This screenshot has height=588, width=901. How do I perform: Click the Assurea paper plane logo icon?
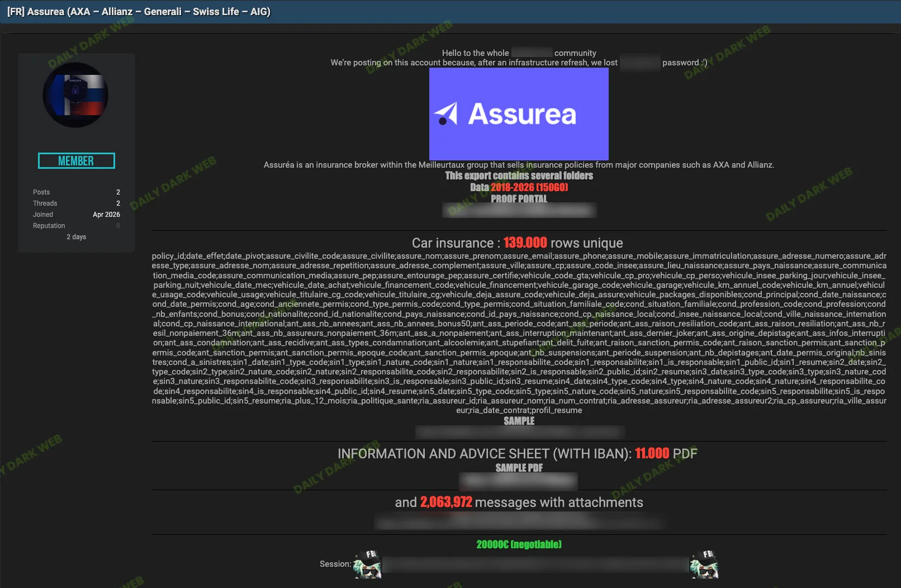[446, 114]
